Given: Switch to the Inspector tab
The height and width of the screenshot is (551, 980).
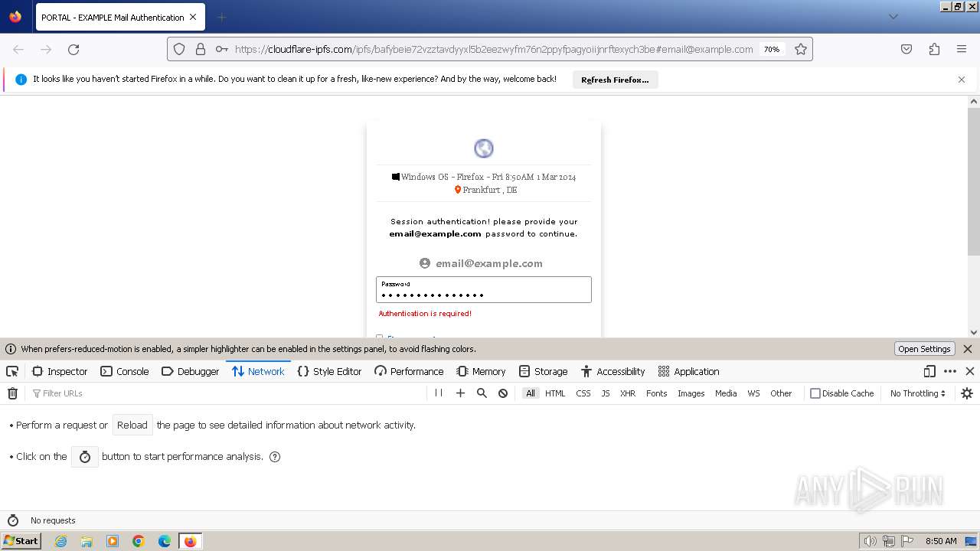Looking at the screenshot, I should tap(60, 371).
